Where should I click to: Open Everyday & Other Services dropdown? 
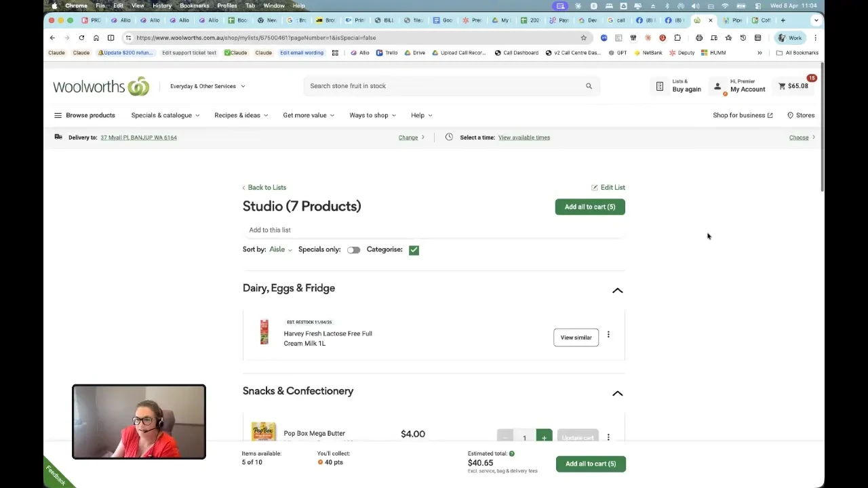pos(208,86)
